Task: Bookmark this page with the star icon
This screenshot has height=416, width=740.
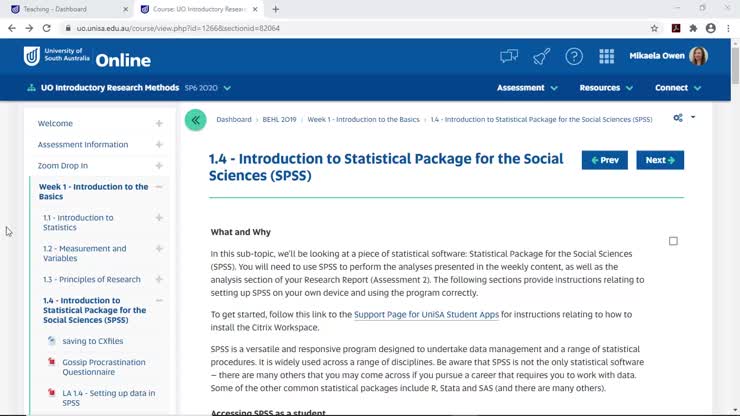Action: click(654, 28)
